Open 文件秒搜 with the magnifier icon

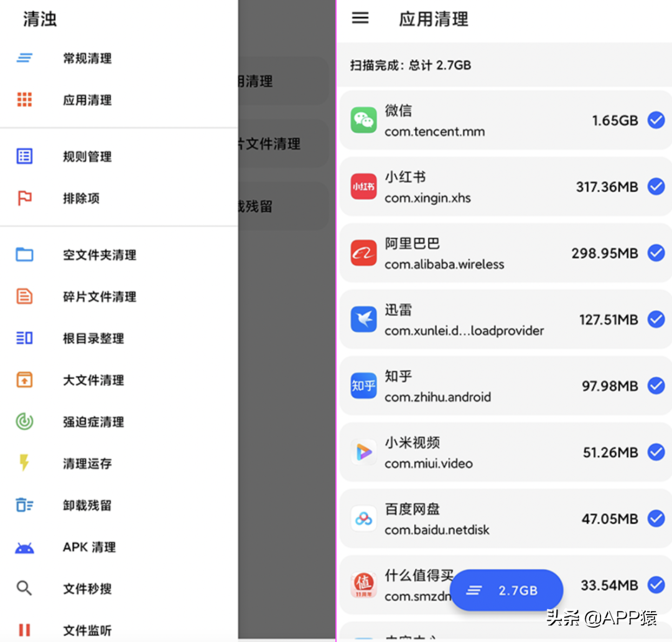[x=24, y=588]
